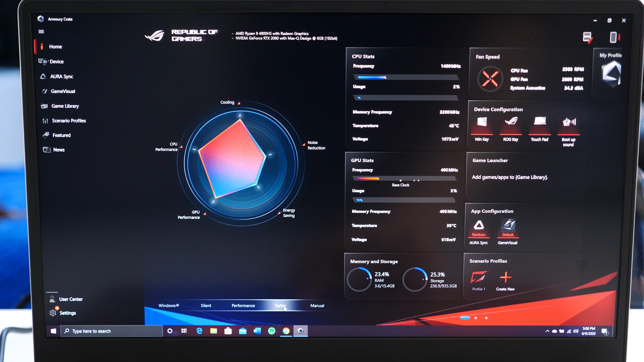Open Game Library in sidebar
The width and height of the screenshot is (644, 362).
[65, 106]
